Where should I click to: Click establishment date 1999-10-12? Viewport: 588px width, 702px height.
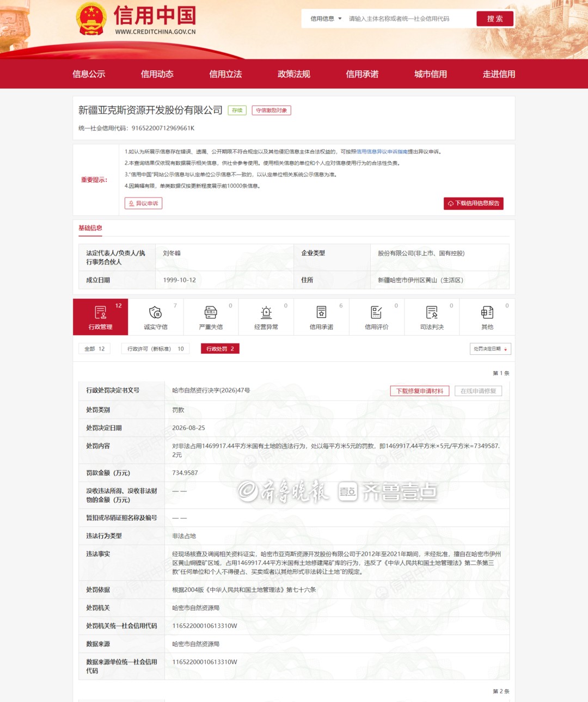click(x=179, y=280)
